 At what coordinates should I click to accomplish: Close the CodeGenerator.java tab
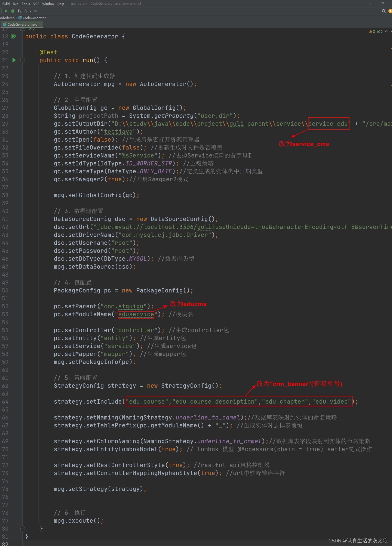click(x=40, y=24)
